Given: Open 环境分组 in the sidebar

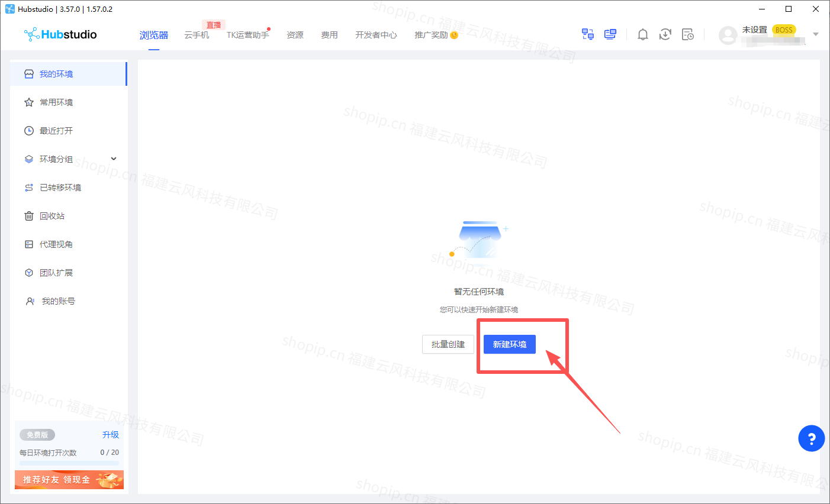Looking at the screenshot, I should tap(69, 159).
